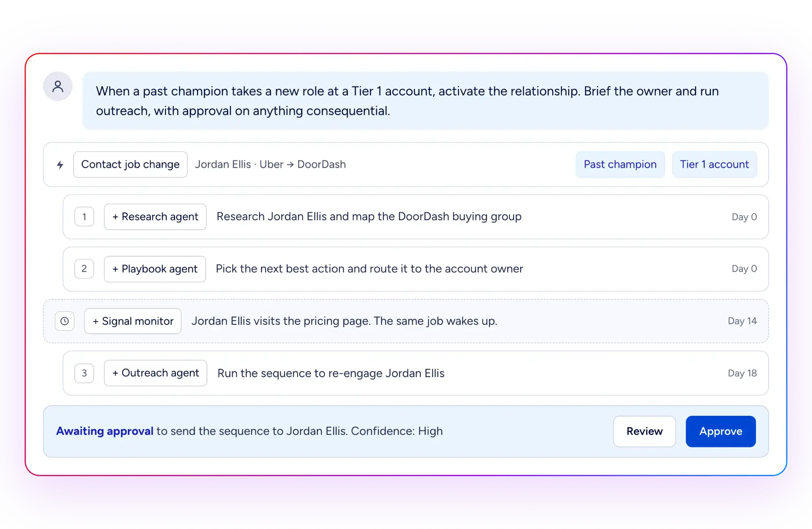Screen dimensions: 812x529
Task: Click the Awaiting approval status text
Action: coord(105,431)
